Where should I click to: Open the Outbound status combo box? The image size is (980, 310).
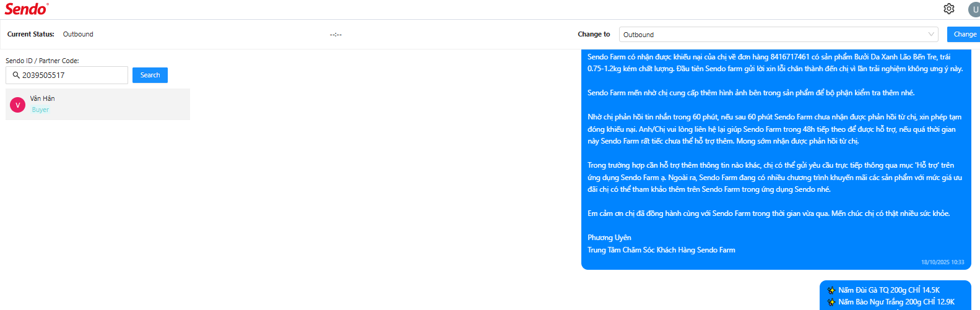point(779,35)
